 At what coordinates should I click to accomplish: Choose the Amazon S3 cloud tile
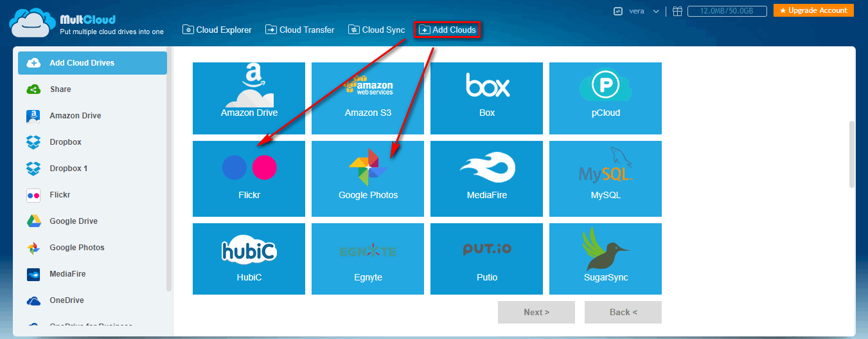(368, 98)
